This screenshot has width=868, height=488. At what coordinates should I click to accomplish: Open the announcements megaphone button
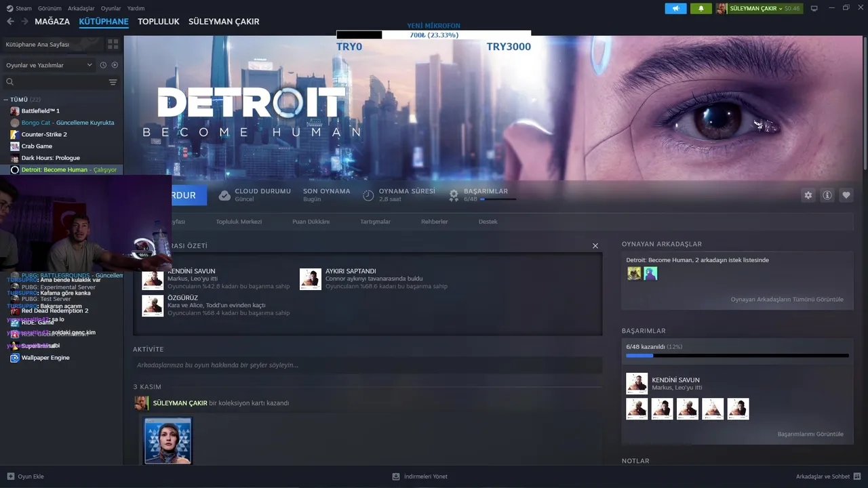[675, 8]
